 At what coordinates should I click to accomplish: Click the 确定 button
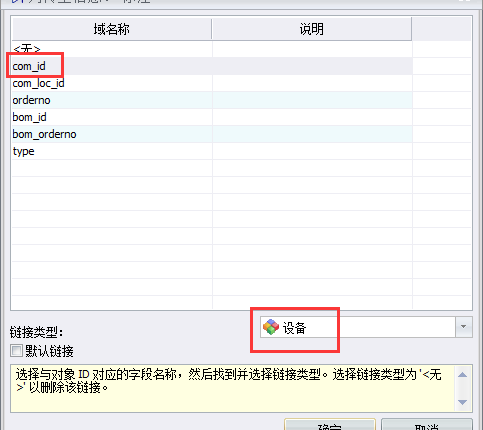point(330,425)
